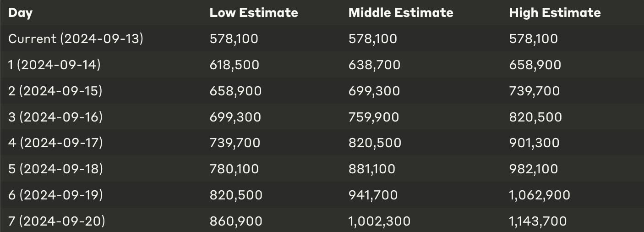Click the 860,900 low estimate cell
This screenshot has height=232, width=644.
236,222
